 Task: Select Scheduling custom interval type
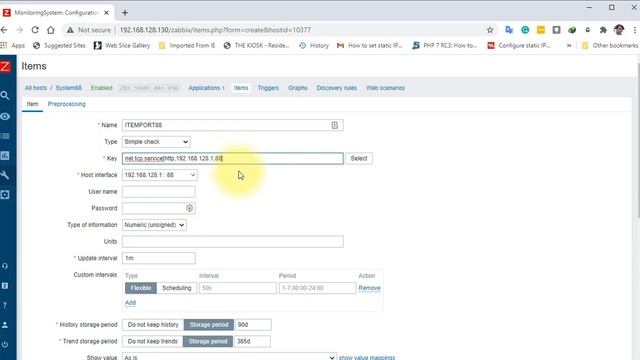(177, 288)
